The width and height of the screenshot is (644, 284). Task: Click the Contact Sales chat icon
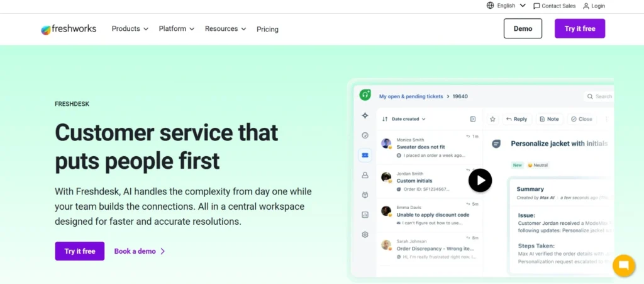click(x=536, y=6)
